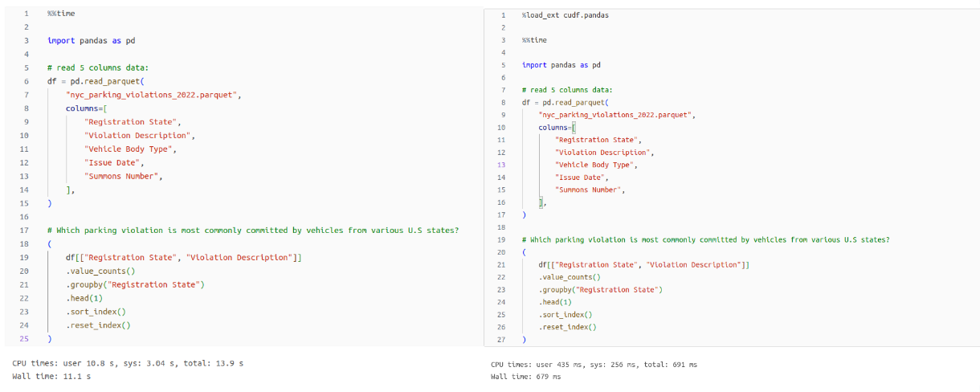Click the 'Wall time: 11.1 s' output

(x=51, y=375)
